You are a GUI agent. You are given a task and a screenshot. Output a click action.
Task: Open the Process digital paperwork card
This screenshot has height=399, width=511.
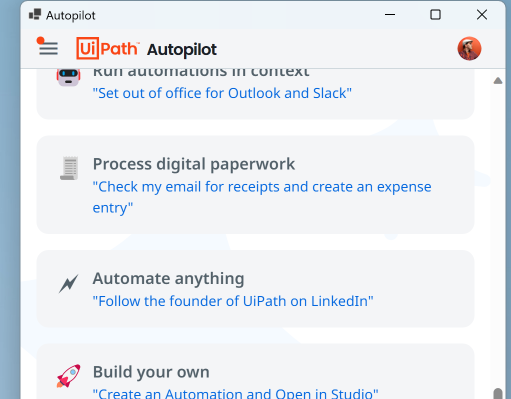(x=255, y=185)
